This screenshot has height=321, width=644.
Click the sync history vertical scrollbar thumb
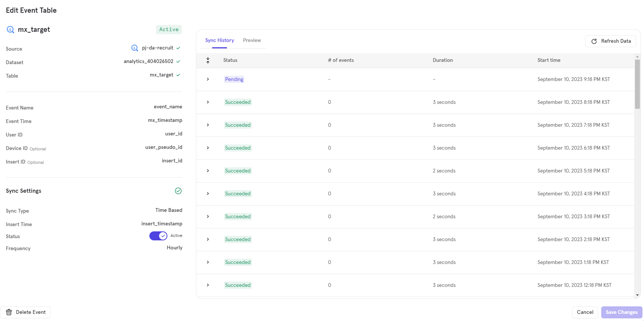click(x=637, y=84)
